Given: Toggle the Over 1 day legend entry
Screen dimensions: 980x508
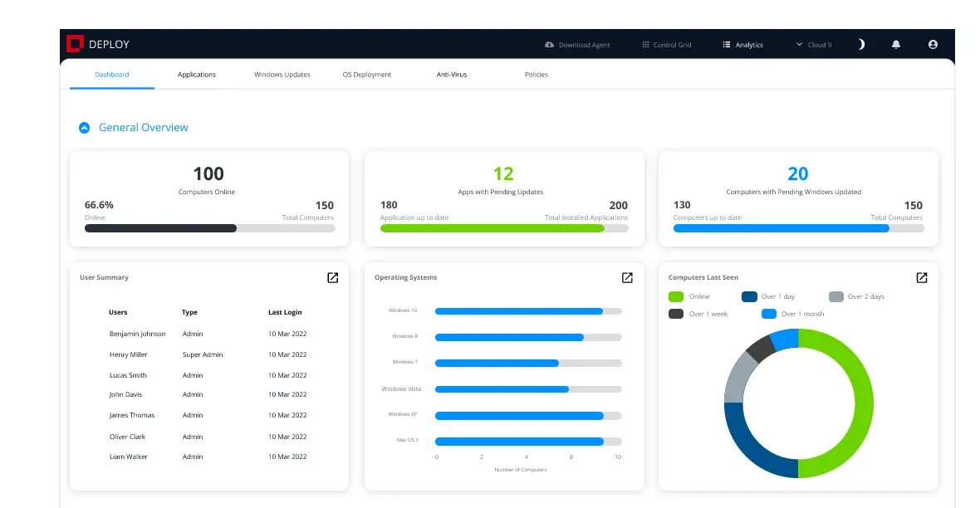Looking at the screenshot, I should [768, 296].
